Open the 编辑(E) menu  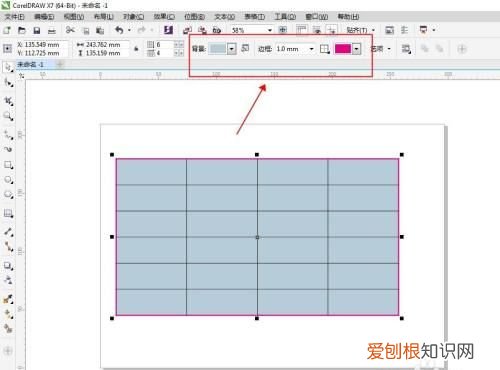(44, 16)
